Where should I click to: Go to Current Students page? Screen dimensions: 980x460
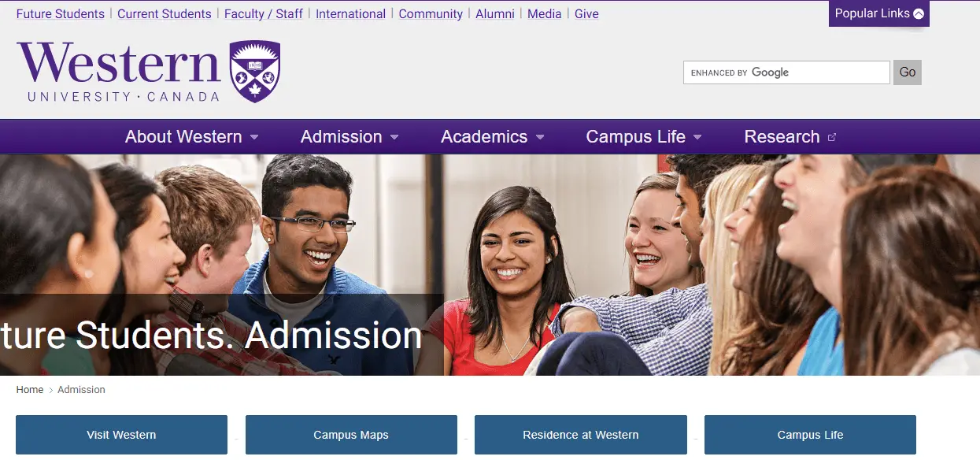click(165, 14)
